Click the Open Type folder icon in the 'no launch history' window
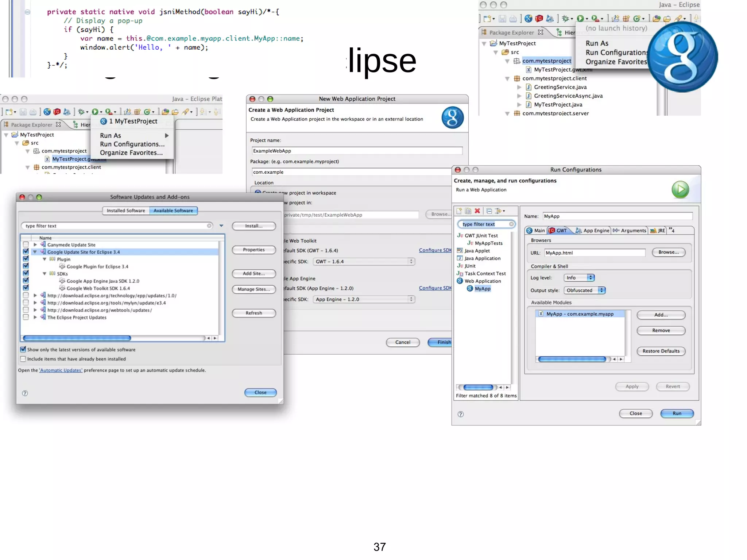This screenshot has height=560, width=747. (x=657, y=18)
